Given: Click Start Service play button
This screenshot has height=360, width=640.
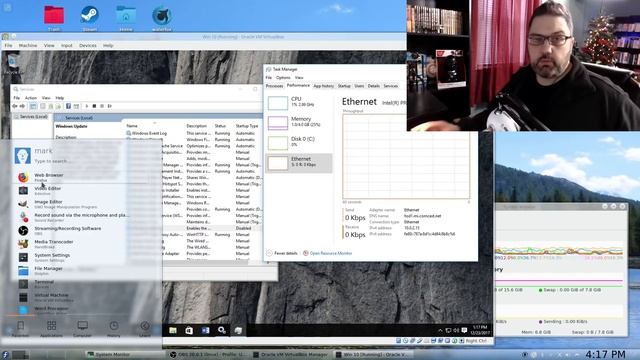Looking at the screenshot, I should [87, 106].
